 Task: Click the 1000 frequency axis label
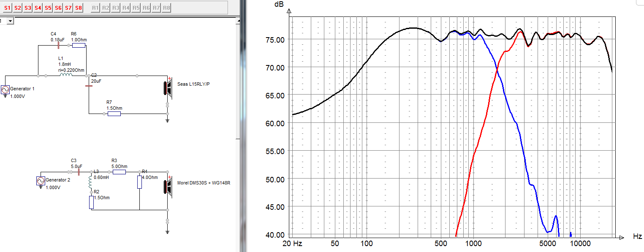pyautogui.click(x=473, y=244)
